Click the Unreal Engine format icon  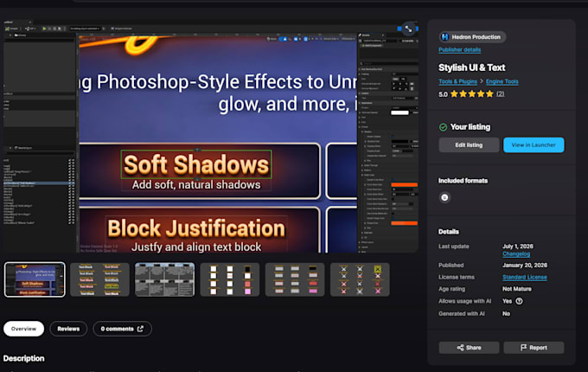coord(444,197)
